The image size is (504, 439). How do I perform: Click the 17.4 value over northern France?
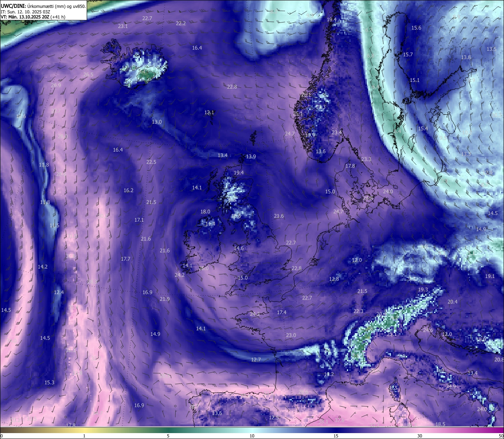282,312
